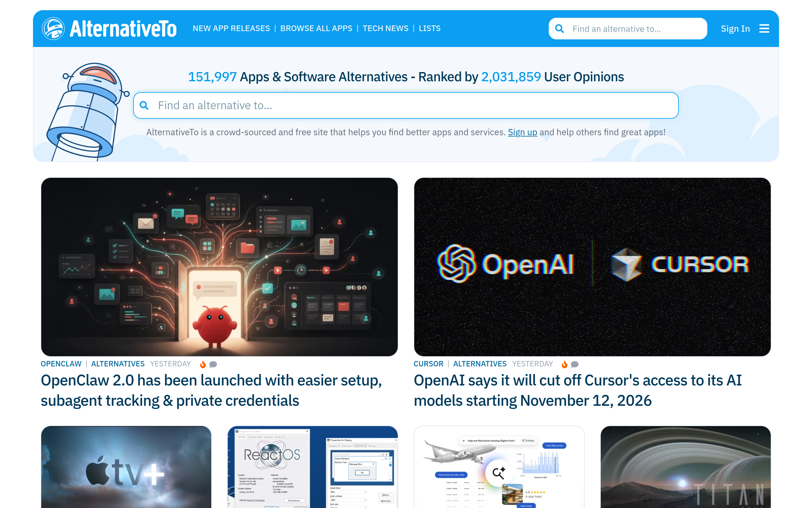The width and height of the screenshot is (812, 508).
Task: Open the OPENCLAW tag link
Action: point(61,364)
